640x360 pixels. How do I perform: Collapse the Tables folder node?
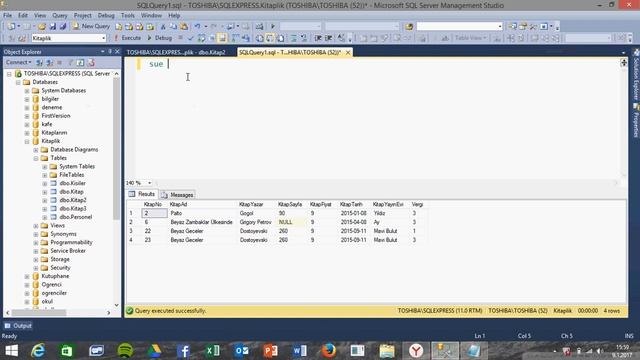click(x=36, y=158)
